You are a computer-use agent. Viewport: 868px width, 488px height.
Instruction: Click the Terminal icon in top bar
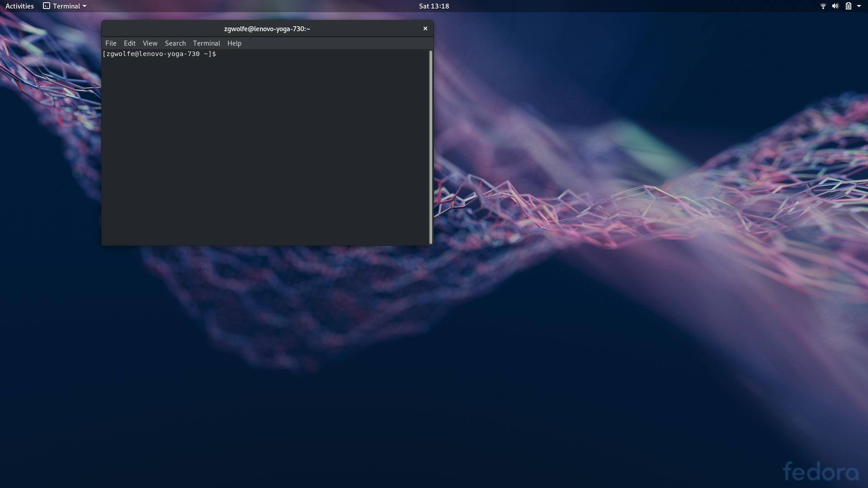[47, 6]
